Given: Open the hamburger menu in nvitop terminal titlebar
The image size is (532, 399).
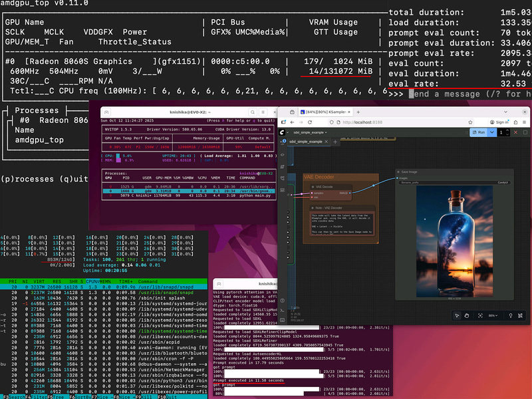Looking at the screenshot, I should click(x=263, y=112).
